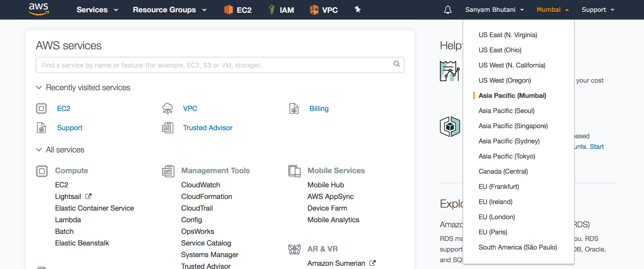The image size is (644, 269).
Task: Open the IAM shortcut in the top navigation bar
Action: (281, 10)
